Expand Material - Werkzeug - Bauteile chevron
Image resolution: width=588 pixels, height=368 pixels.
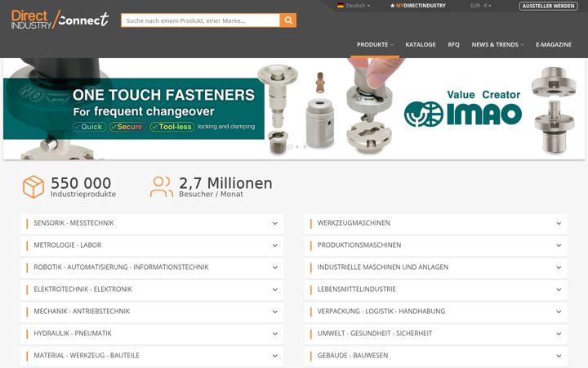275,356
